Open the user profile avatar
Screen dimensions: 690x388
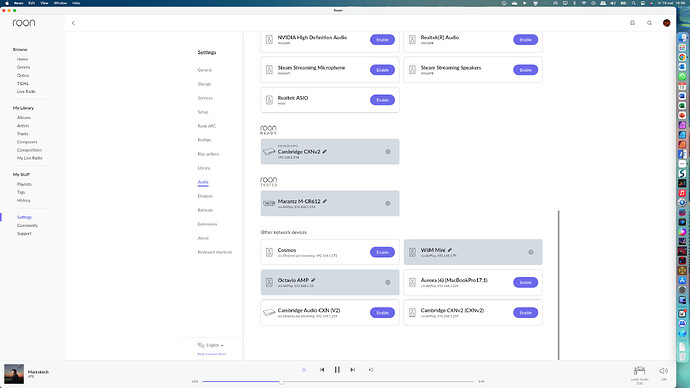(x=666, y=23)
